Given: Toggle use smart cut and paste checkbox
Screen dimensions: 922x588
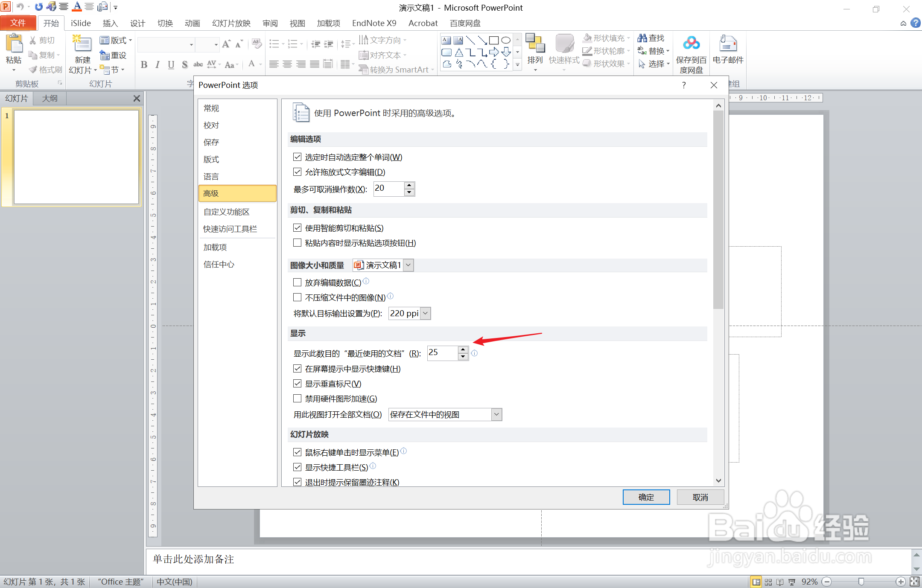Looking at the screenshot, I should pyautogui.click(x=298, y=228).
